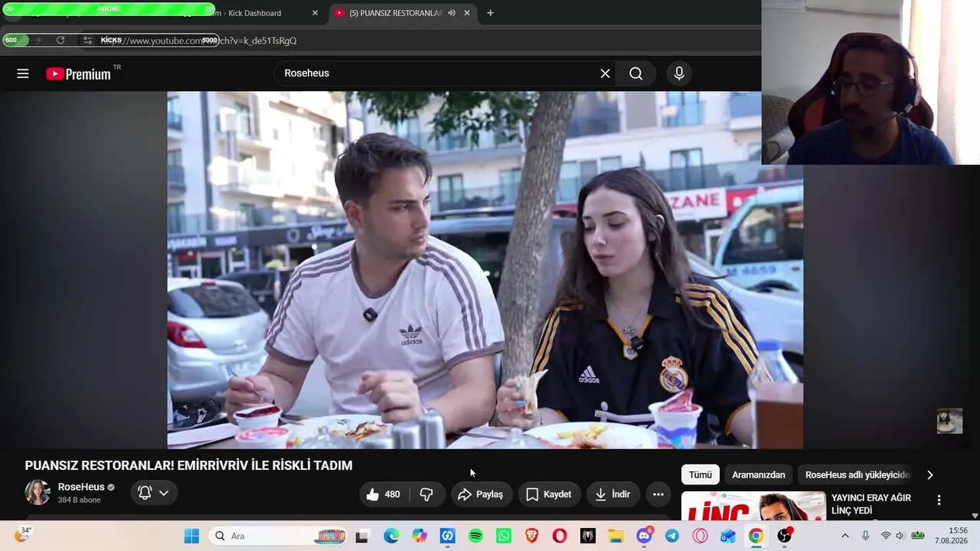Dislike the video with thumbs-down
This screenshot has height=551, width=980.
click(426, 494)
